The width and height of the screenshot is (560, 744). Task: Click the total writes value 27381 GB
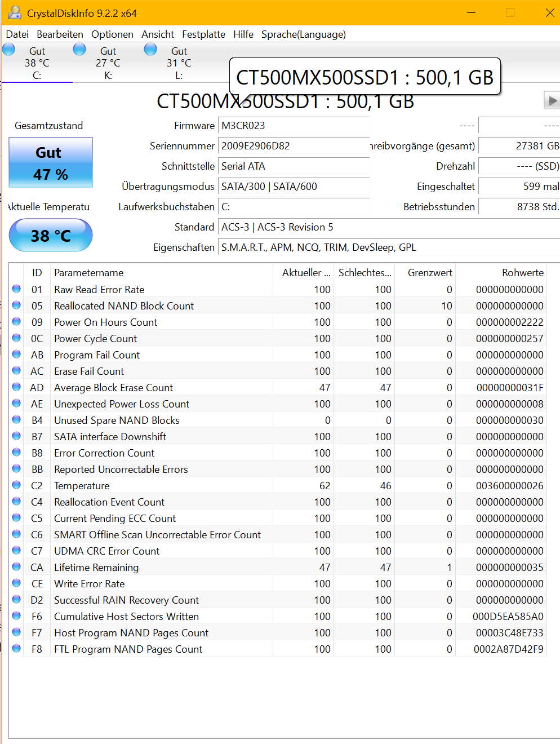click(x=519, y=146)
